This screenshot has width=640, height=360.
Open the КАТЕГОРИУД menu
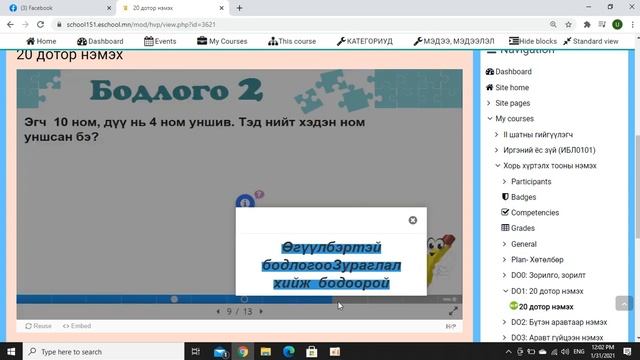[x=364, y=41]
